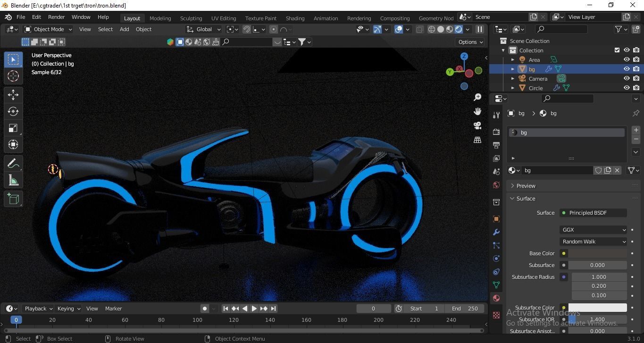
Task: Pin the properties editor context
Action: [636, 113]
